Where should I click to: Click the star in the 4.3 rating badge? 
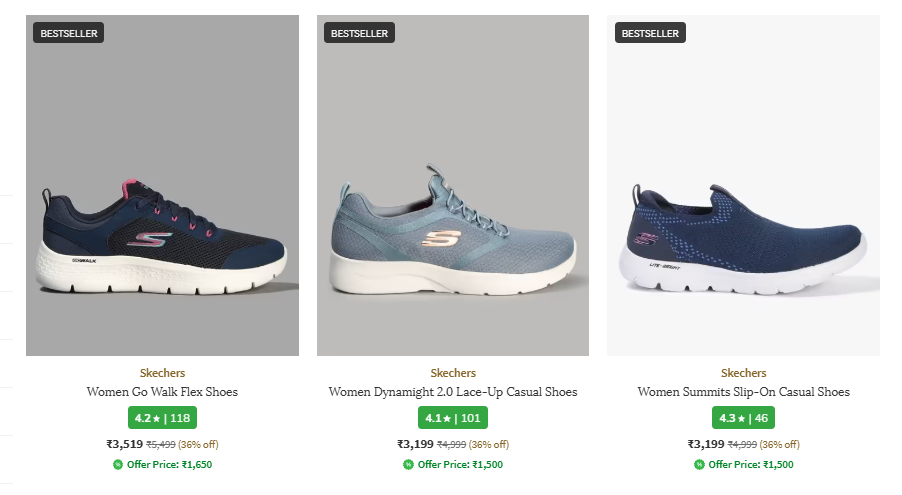[741, 419]
